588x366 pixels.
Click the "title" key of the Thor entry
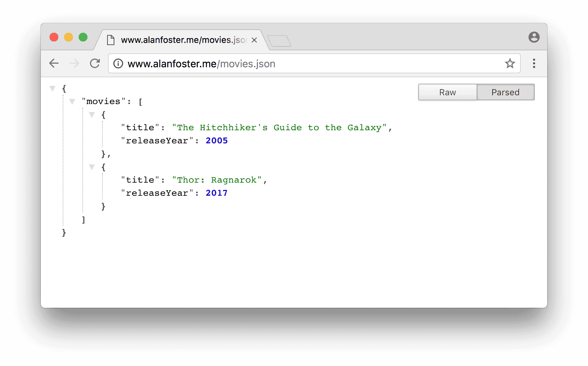pyautogui.click(x=140, y=180)
